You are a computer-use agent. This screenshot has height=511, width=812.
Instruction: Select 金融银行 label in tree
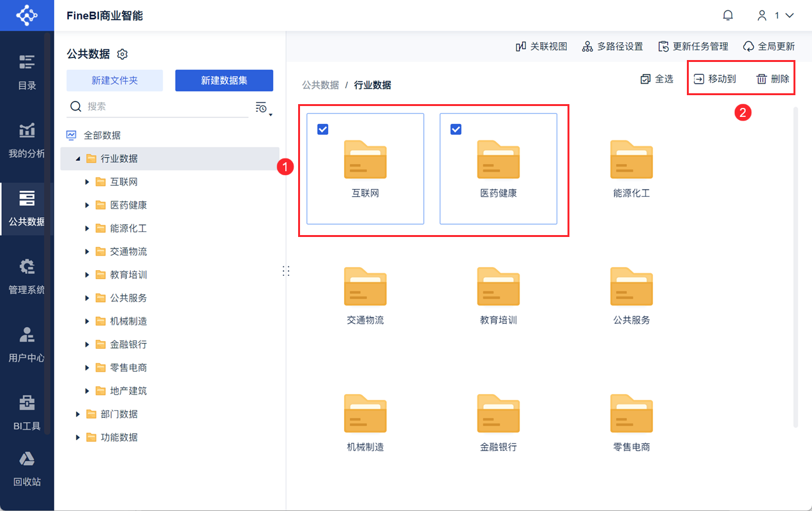128,344
